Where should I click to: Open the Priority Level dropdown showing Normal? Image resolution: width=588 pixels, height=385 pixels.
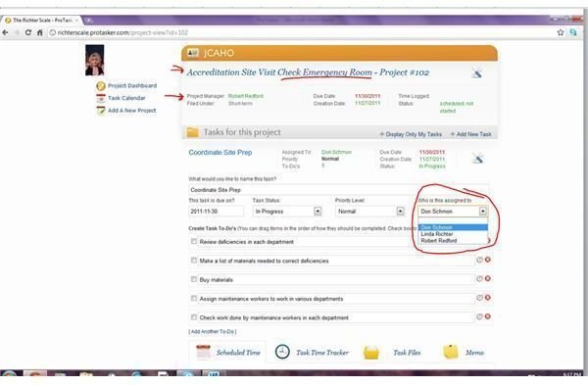click(370, 212)
